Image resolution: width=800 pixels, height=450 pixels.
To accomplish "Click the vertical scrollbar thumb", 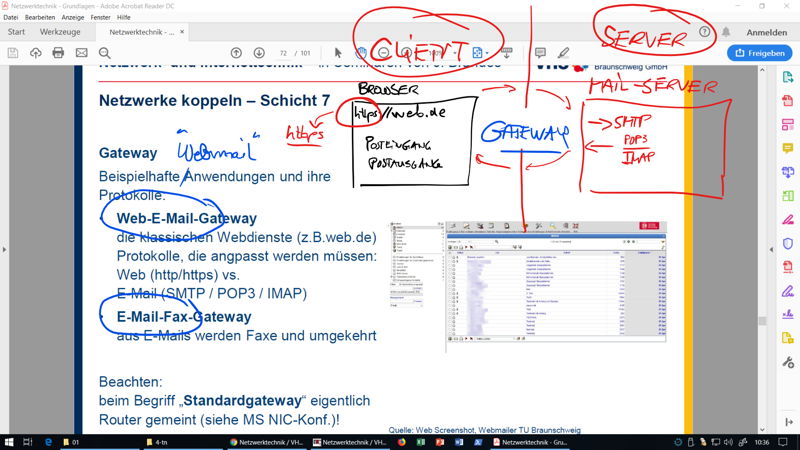I will pyautogui.click(x=762, y=321).
